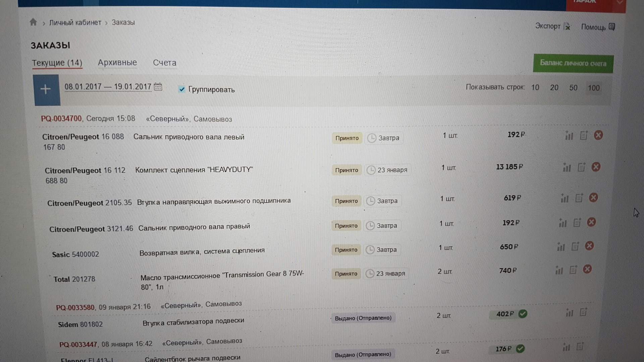The height and width of the screenshot is (362, 644).
Task: Cancel the Комплект сцепления "HEAVYDUTY" order item
Action: click(x=596, y=167)
